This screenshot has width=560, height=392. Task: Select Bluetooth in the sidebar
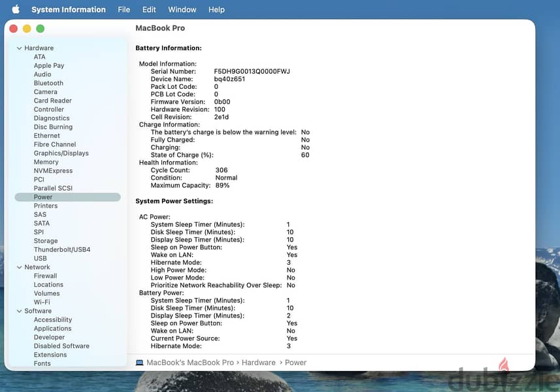pyautogui.click(x=48, y=83)
